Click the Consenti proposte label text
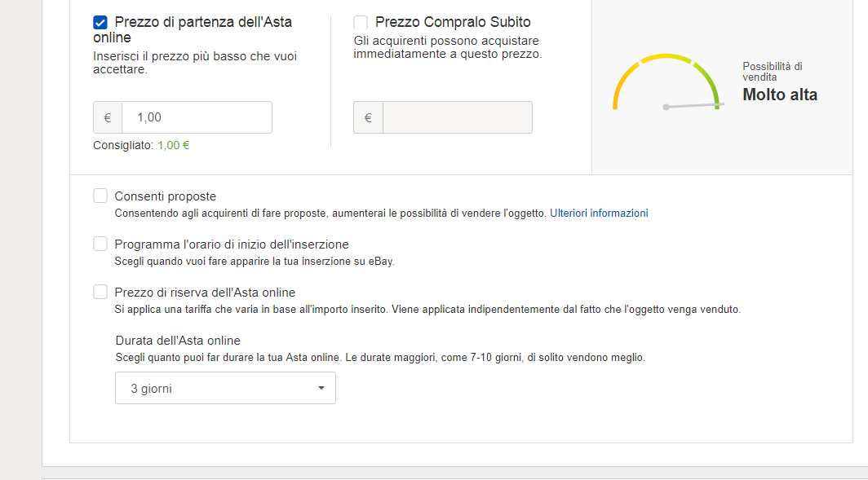868x480 pixels. pyautogui.click(x=166, y=196)
